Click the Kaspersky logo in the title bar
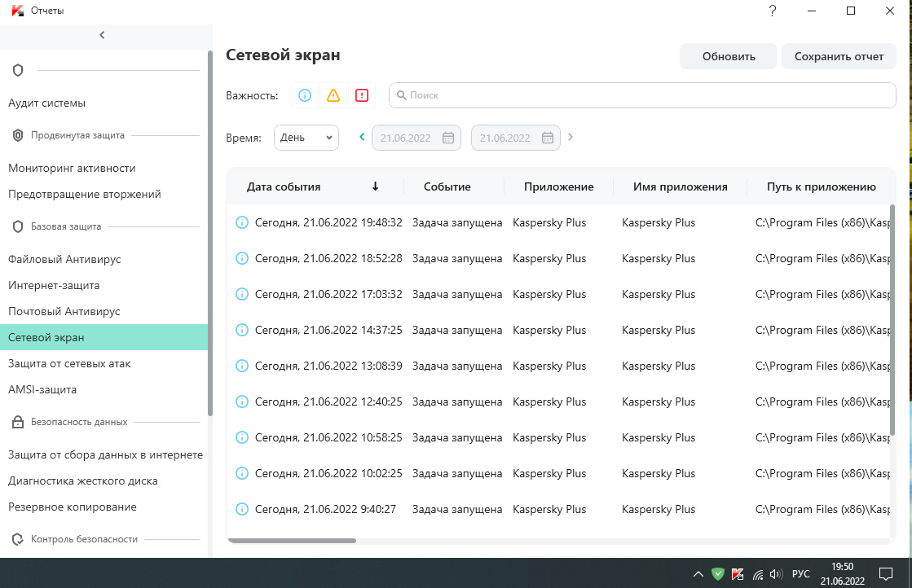Viewport: 912px width, 588px height. [x=18, y=11]
